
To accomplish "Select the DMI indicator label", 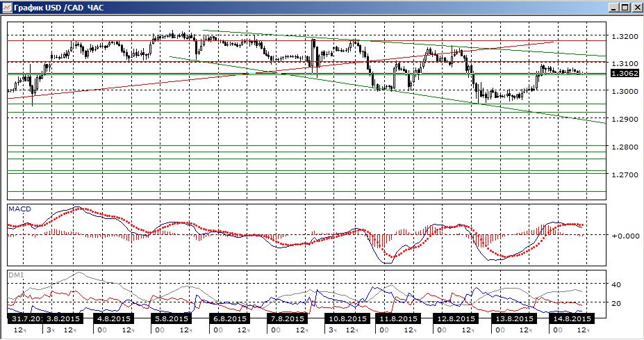I will tap(15, 275).
